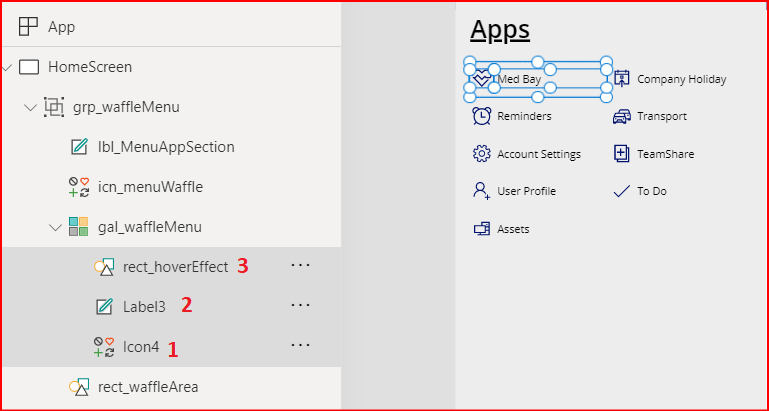Image resolution: width=769 pixels, height=411 pixels.
Task: Collapse the gal_waffleMenu gallery chevron
Action: pyautogui.click(x=55, y=227)
